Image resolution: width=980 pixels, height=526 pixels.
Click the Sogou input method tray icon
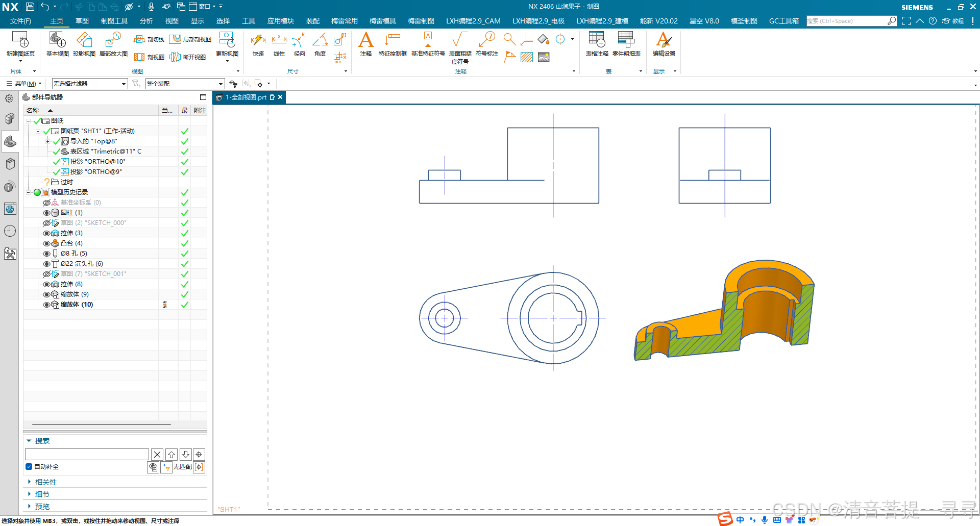(x=725, y=519)
